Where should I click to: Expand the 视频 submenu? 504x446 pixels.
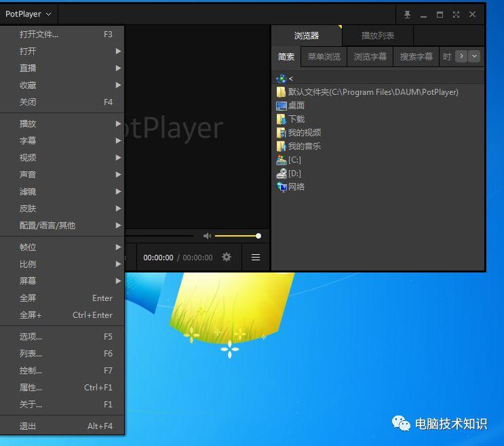point(62,158)
